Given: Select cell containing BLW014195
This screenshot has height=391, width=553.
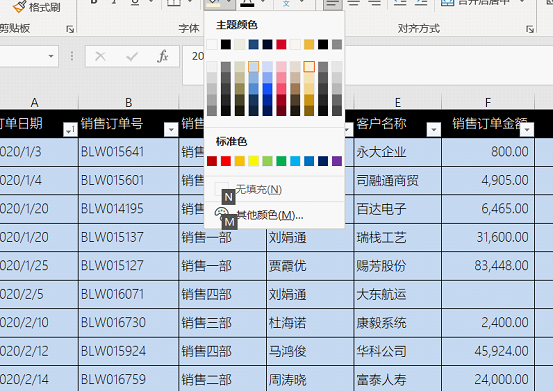Looking at the screenshot, I should click(x=128, y=209).
